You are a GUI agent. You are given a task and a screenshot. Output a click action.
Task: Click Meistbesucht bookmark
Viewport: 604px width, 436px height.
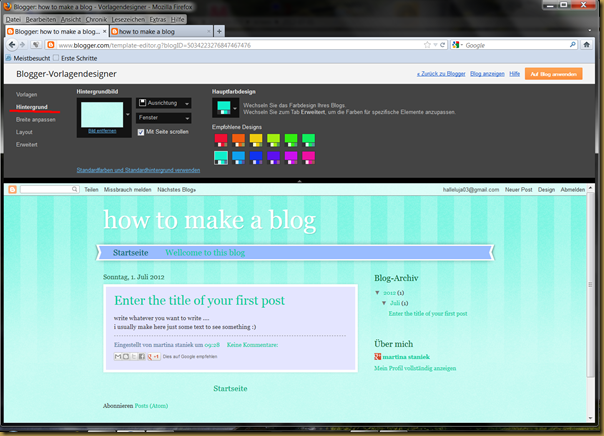28,58
